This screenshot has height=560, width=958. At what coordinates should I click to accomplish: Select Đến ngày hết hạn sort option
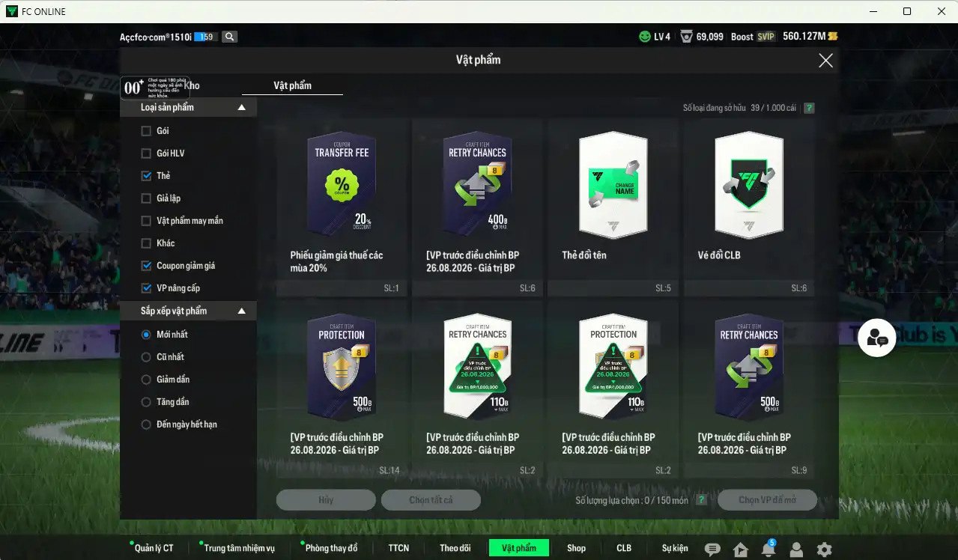[x=146, y=424]
